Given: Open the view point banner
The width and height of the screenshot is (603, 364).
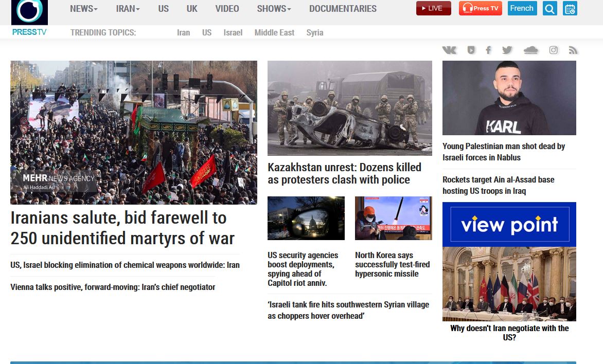Looking at the screenshot, I should pyautogui.click(x=509, y=225).
